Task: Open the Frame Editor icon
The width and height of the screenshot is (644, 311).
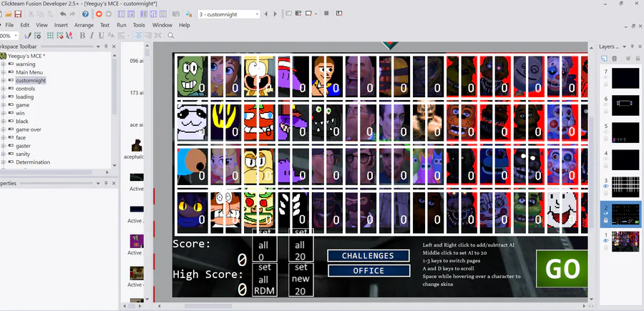Action: click(x=131, y=14)
